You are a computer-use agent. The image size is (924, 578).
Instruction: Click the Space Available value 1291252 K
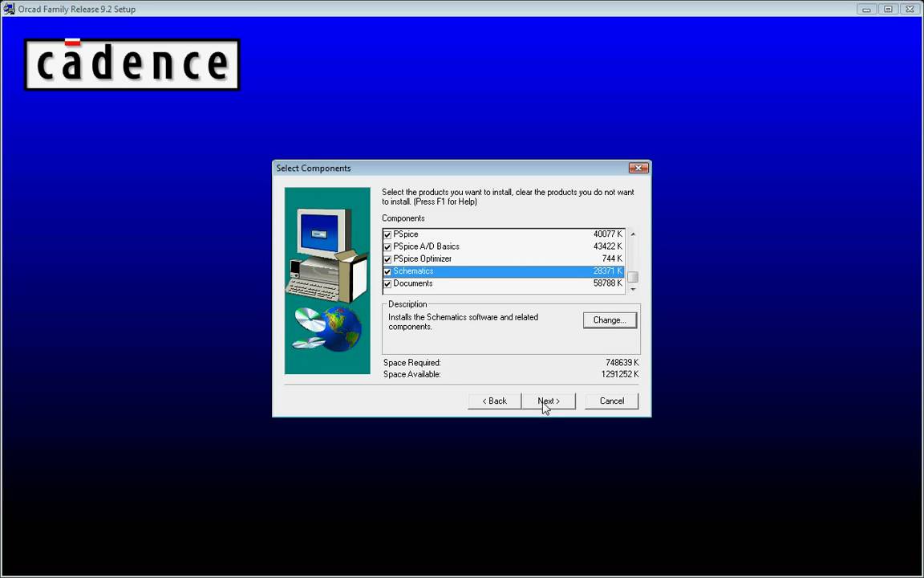(x=620, y=375)
